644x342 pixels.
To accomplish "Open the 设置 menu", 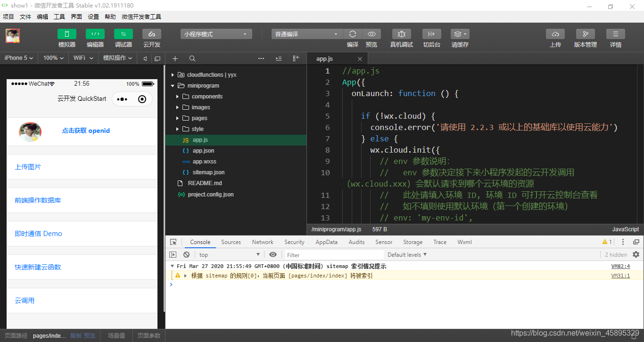I will pyautogui.click(x=93, y=17).
